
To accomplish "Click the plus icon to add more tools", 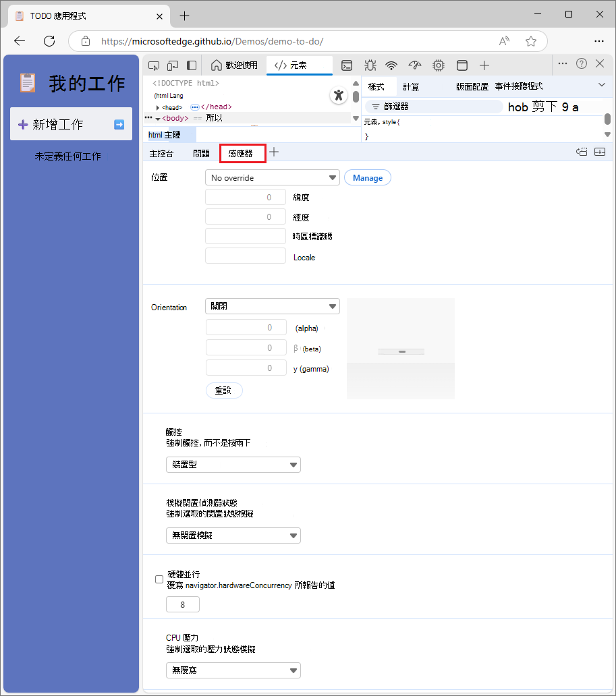I will click(x=485, y=65).
